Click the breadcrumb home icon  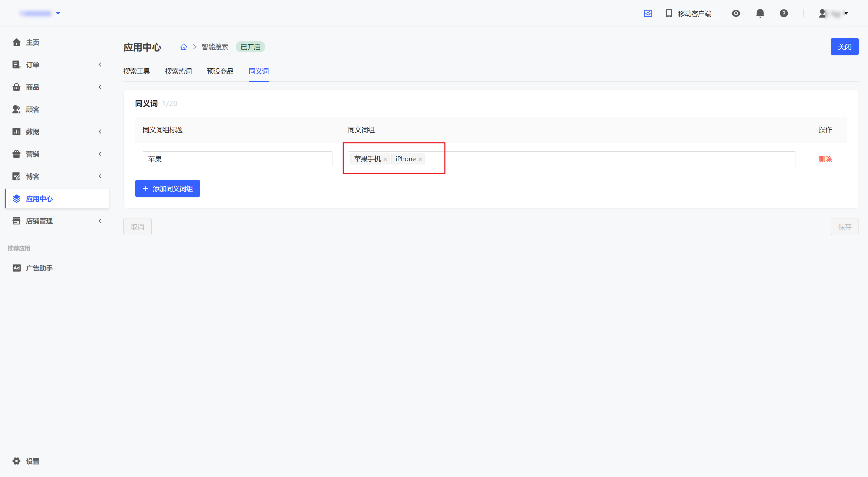(184, 47)
